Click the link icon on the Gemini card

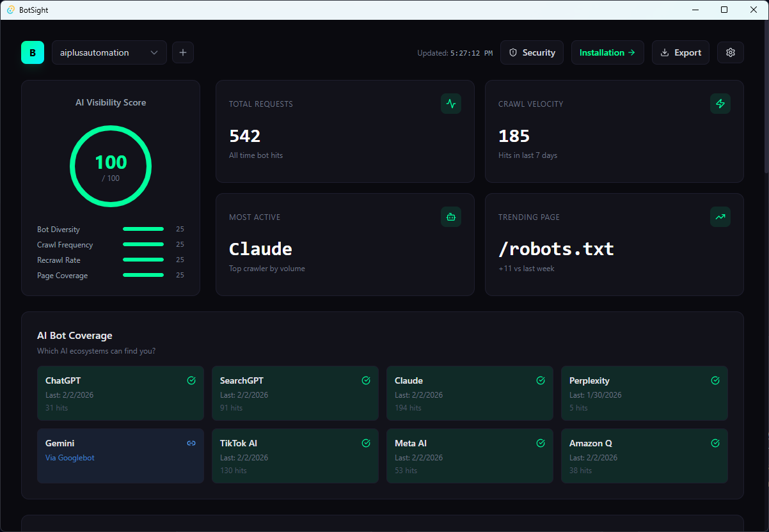[x=191, y=443]
